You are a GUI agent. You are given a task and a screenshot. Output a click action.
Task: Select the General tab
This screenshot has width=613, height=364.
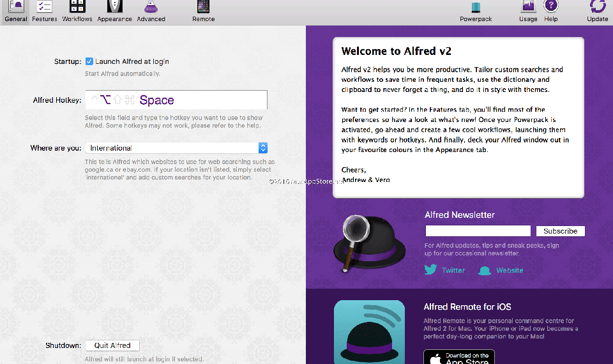(x=16, y=10)
